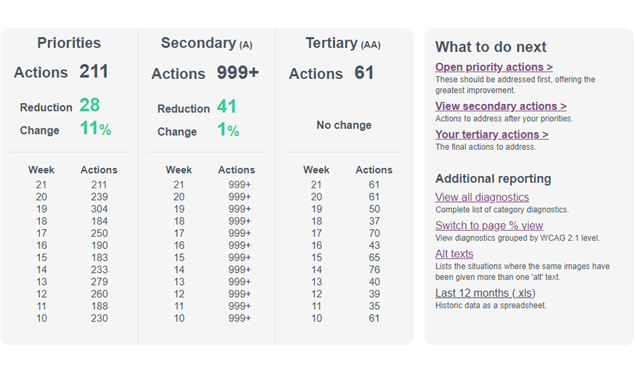Select week 19 value 304 in Priorities
The width and height of the screenshot is (635, 375).
[x=99, y=209]
